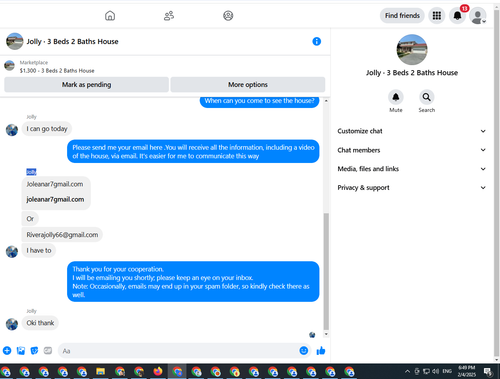The height and width of the screenshot is (379, 500).
Task: Click the More options button
Action: click(x=248, y=85)
